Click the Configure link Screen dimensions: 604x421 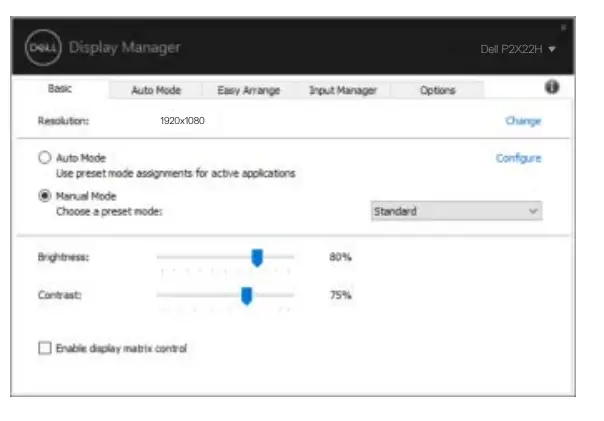[519, 158]
